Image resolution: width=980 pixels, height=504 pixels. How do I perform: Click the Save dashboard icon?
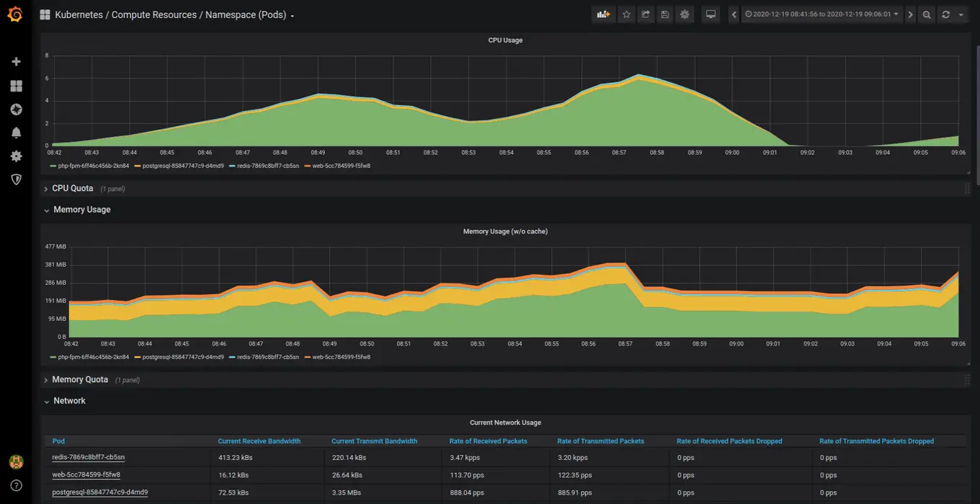(x=665, y=14)
